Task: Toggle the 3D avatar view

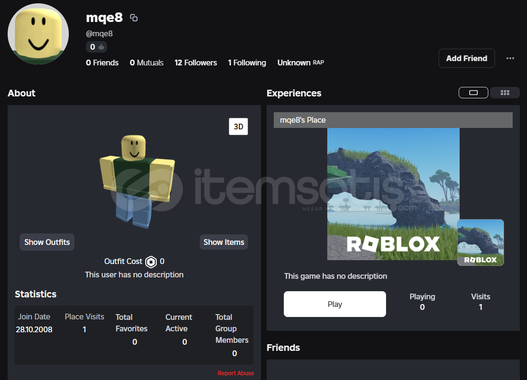Action: tap(238, 126)
